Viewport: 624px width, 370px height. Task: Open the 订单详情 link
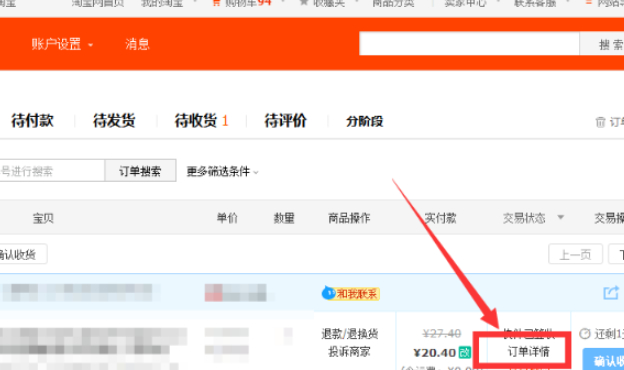tap(528, 352)
